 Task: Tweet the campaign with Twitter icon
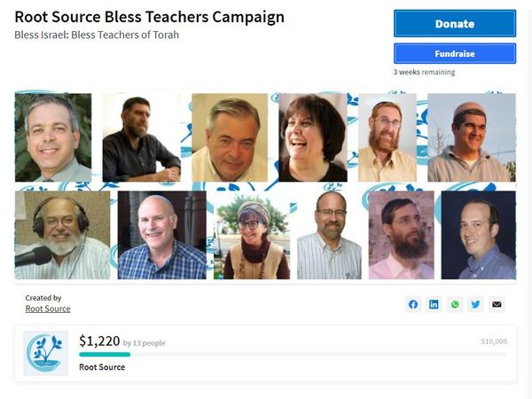[x=475, y=304]
